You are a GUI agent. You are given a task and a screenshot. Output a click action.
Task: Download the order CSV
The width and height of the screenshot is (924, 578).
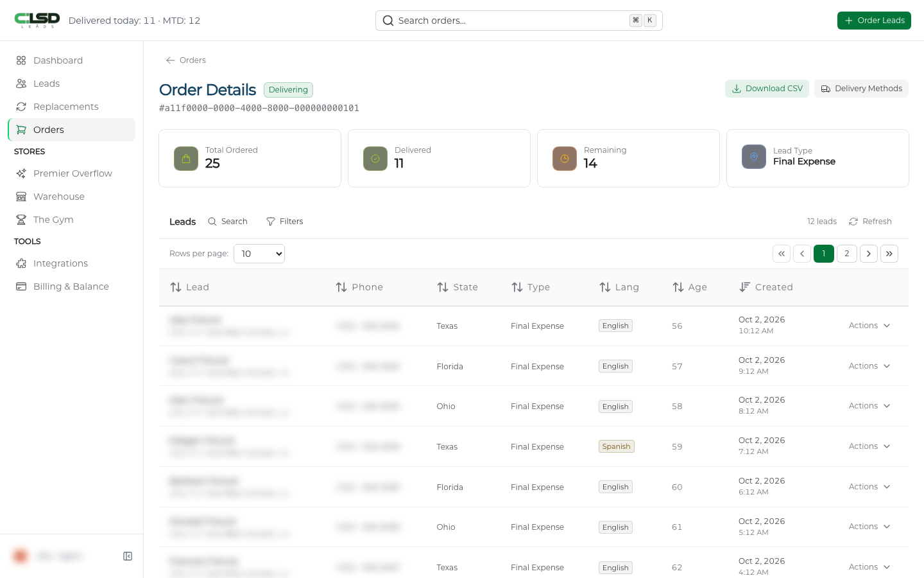click(x=767, y=89)
